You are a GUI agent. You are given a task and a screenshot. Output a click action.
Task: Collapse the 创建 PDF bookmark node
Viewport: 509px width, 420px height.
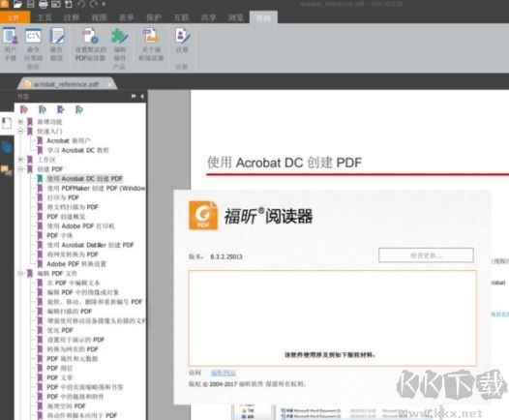(20, 169)
